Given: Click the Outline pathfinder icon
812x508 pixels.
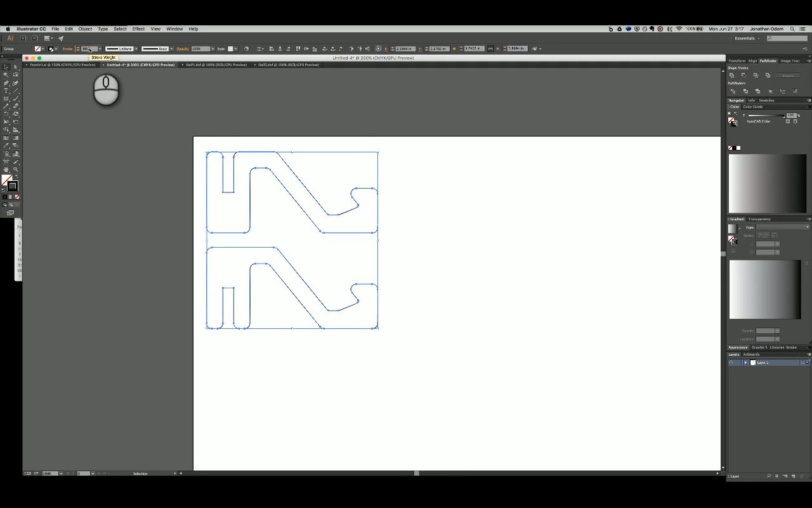Looking at the screenshot, I should pos(782,91).
